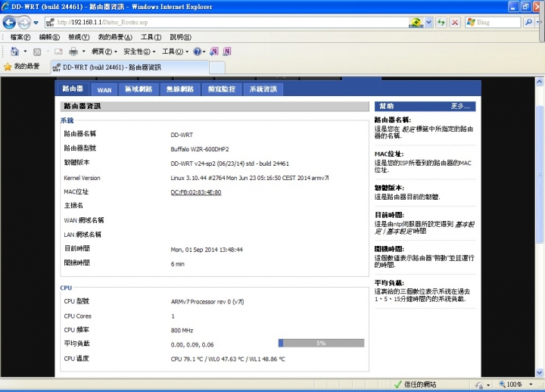Image resolution: width=545 pixels, height=392 pixels.
Task: Open the 我的最愛(A) menu
Action: coord(115,37)
